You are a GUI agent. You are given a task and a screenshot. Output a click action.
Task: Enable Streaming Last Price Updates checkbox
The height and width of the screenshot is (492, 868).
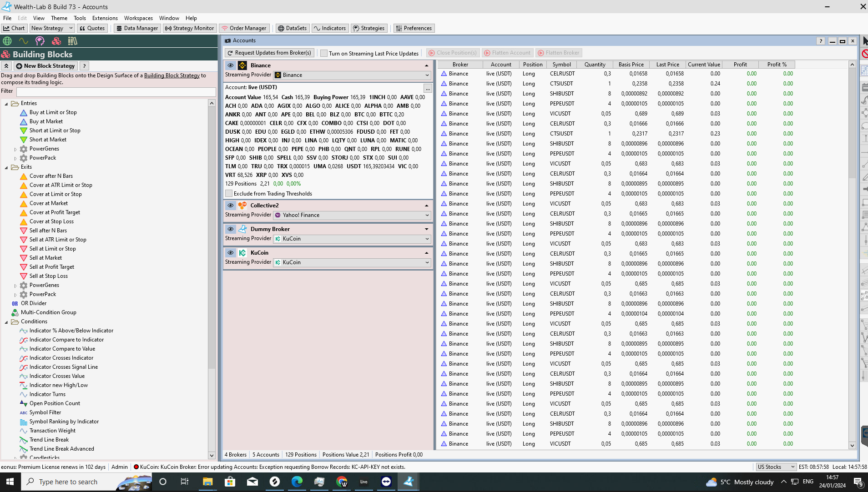[324, 53]
